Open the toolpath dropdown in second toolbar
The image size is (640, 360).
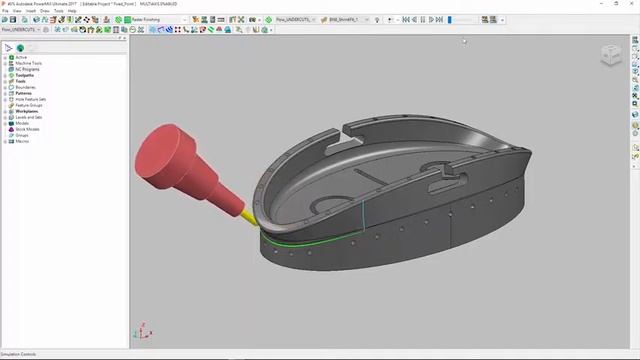(x=39, y=30)
